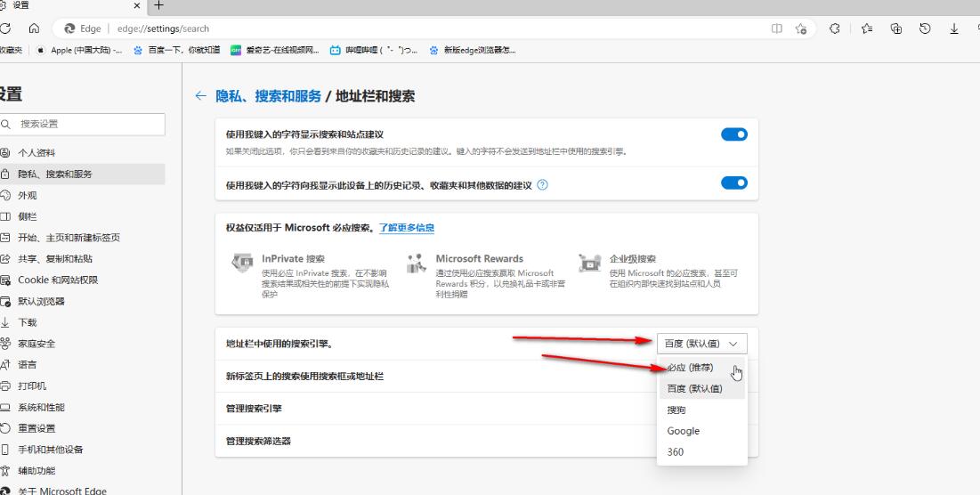
Task: Open 辅助功能 settings section
Action: coord(83,471)
